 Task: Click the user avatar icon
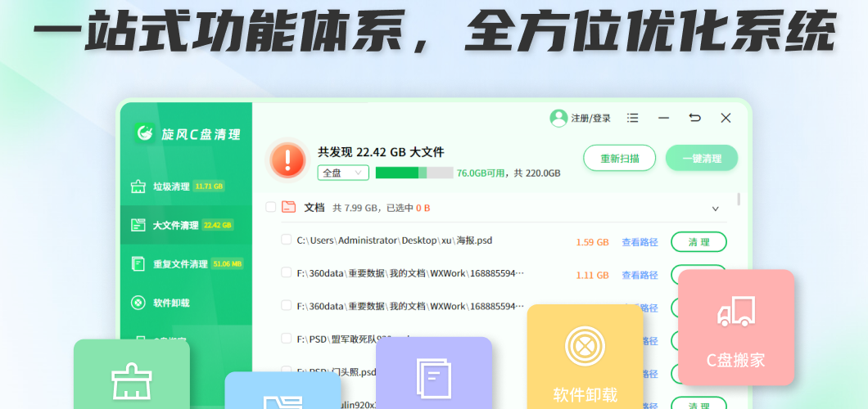coord(558,118)
